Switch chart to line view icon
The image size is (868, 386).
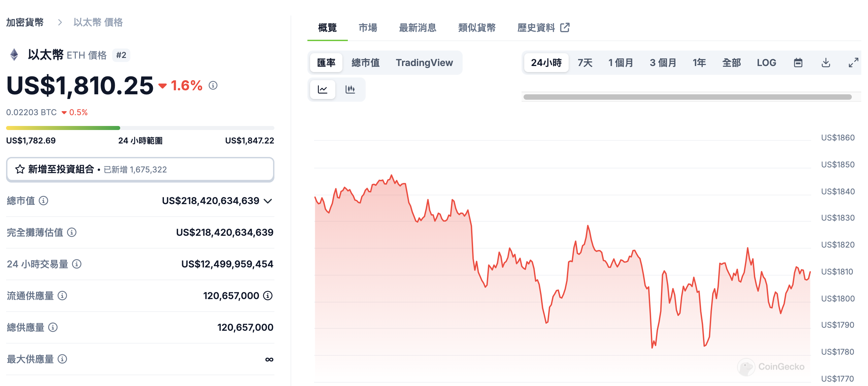click(323, 89)
